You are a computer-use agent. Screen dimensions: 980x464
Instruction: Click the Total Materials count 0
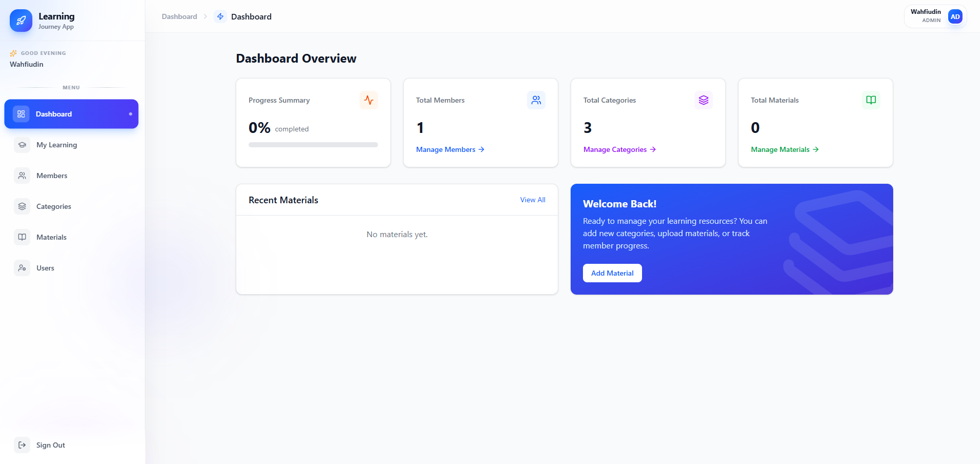[x=755, y=127]
